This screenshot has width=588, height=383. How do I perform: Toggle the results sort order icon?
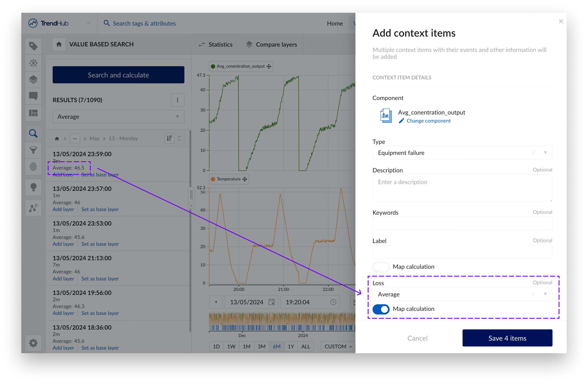[169, 139]
